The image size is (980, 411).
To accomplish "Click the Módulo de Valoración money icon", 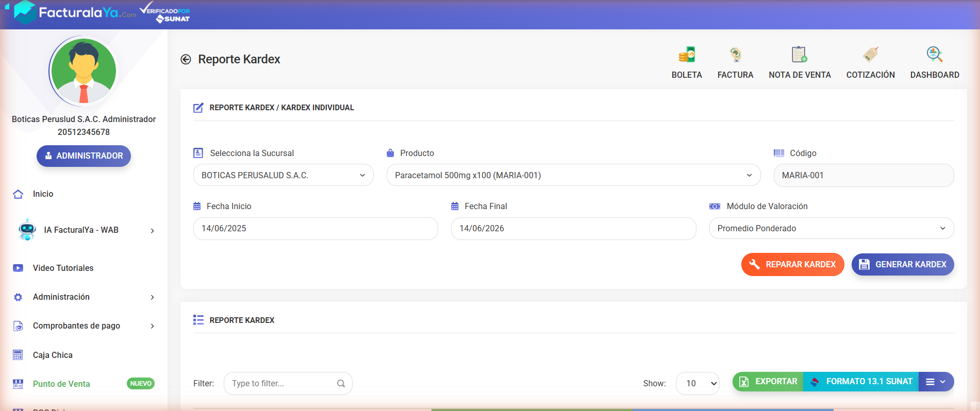I will coord(715,206).
